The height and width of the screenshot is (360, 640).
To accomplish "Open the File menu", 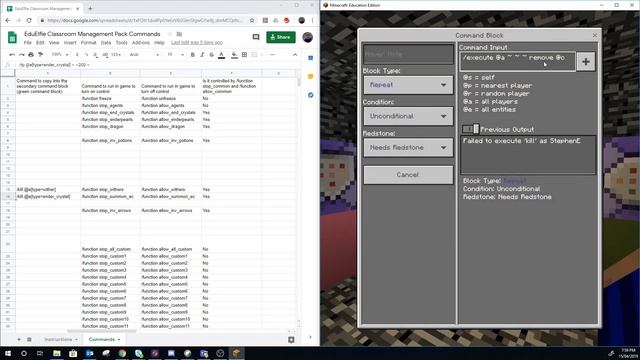I will [x=27, y=42].
